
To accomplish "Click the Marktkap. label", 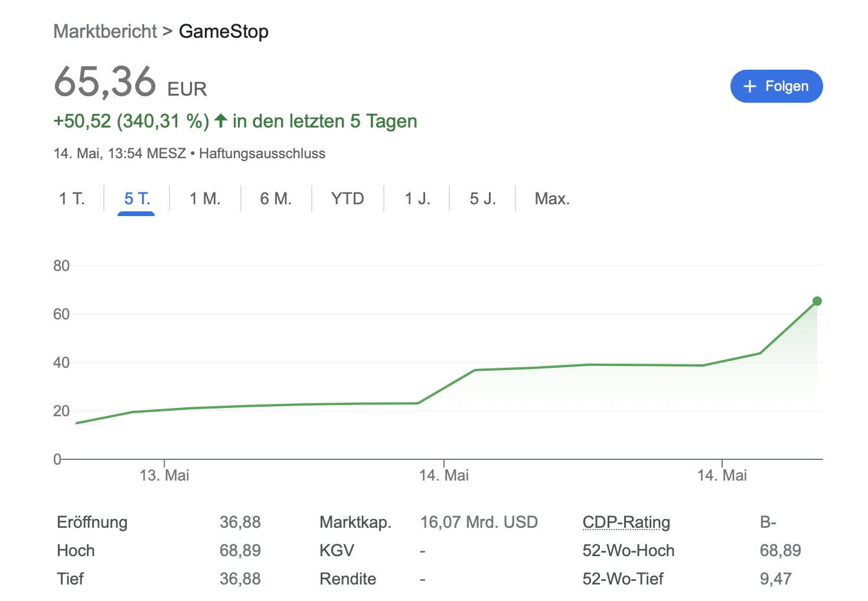I will pyautogui.click(x=355, y=522).
